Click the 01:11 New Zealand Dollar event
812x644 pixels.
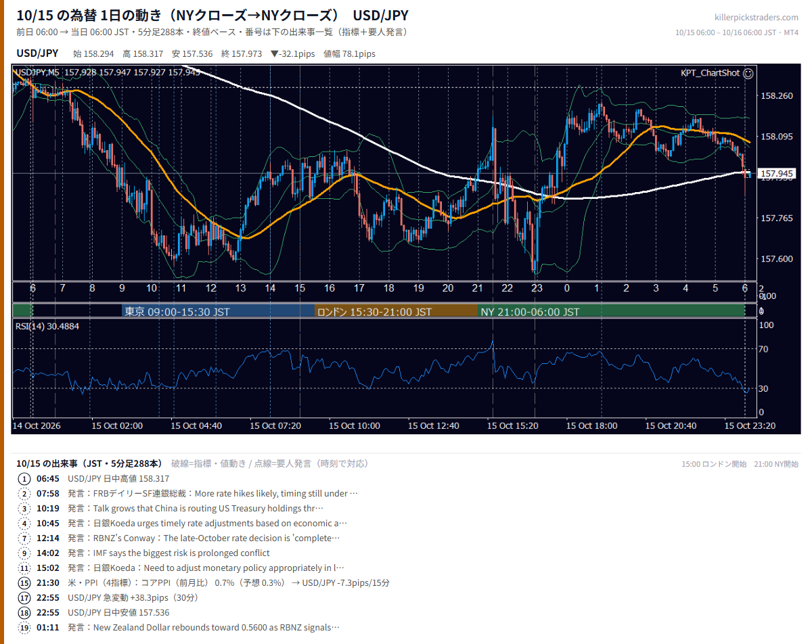(188, 627)
